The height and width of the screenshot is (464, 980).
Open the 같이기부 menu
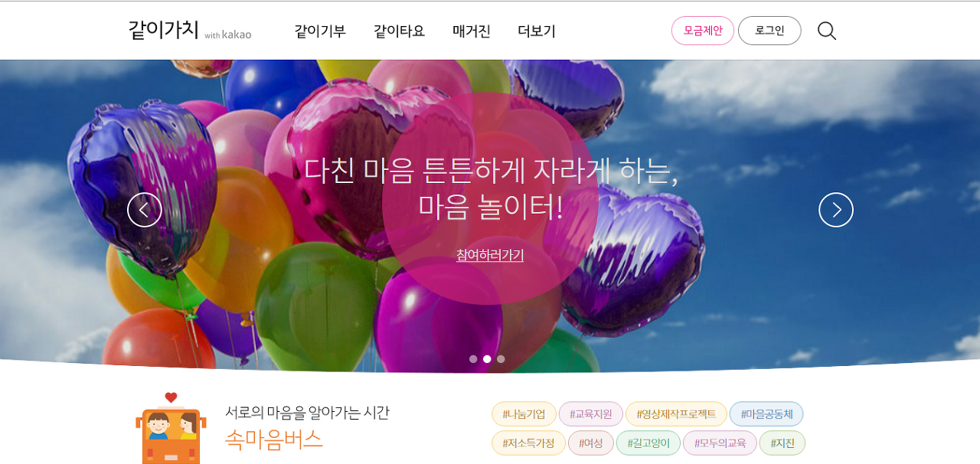[x=320, y=31]
